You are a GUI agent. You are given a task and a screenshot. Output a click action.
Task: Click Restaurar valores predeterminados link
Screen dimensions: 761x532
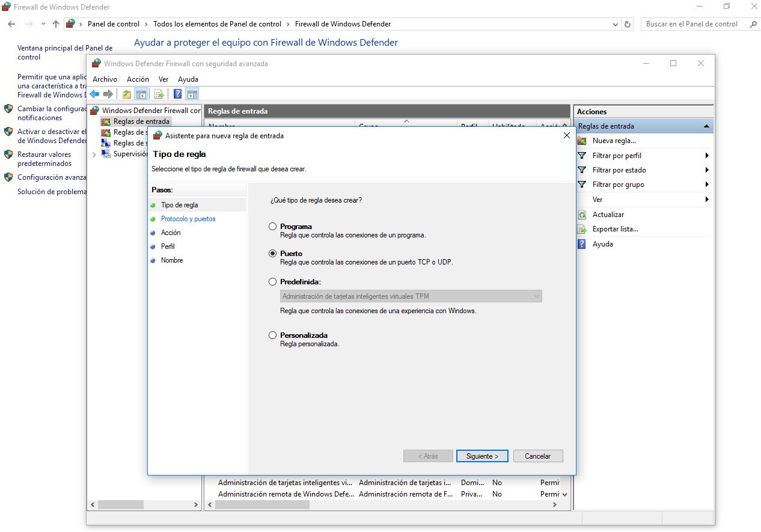pos(44,159)
